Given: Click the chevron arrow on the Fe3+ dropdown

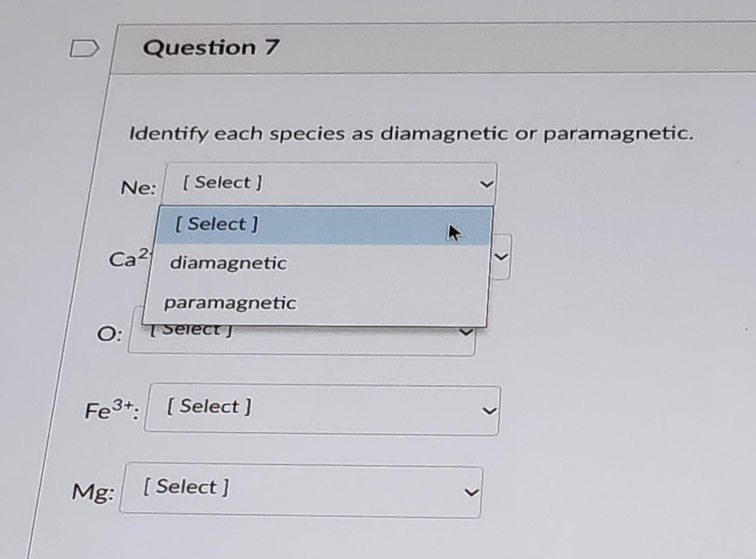Looking at the screenshot, I should point(488,411).
